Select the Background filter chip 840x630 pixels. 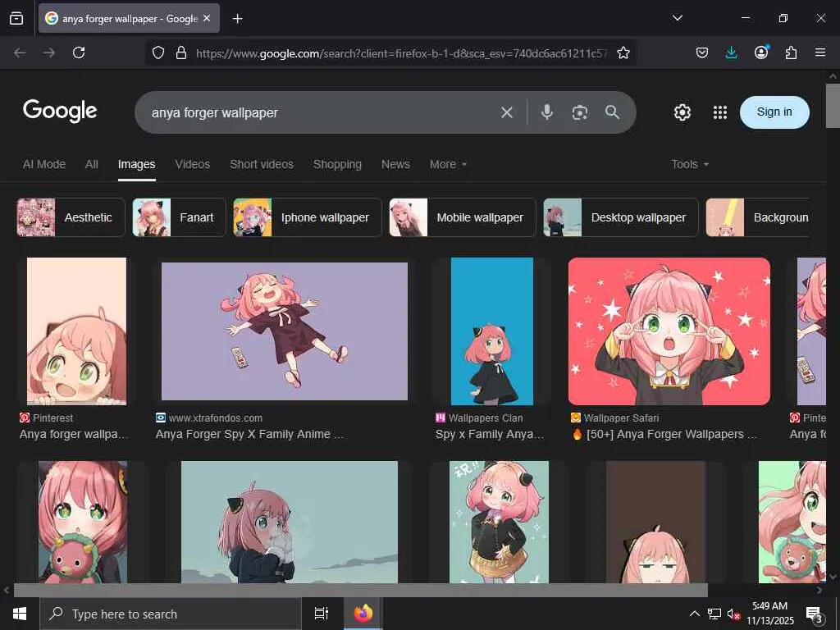(757, 217)
